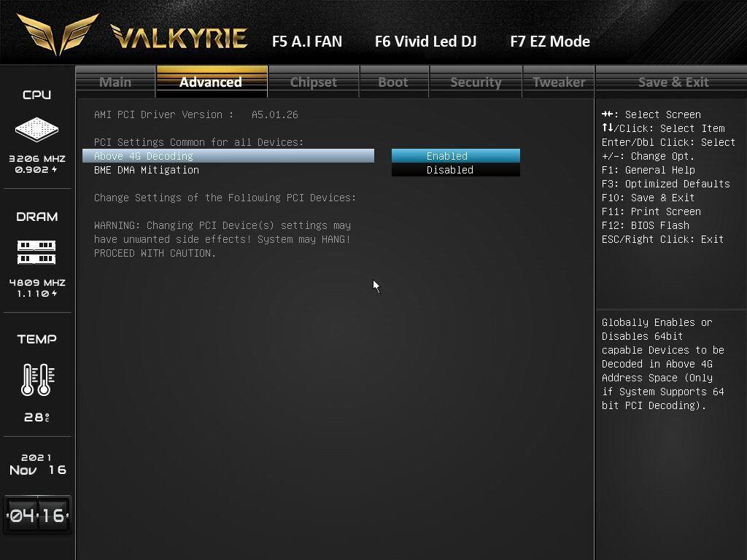The image size is (747, 560).
Task: Select the BME DMA Mitigation setting
Action: pyautogui.click(x=146, y=170)
